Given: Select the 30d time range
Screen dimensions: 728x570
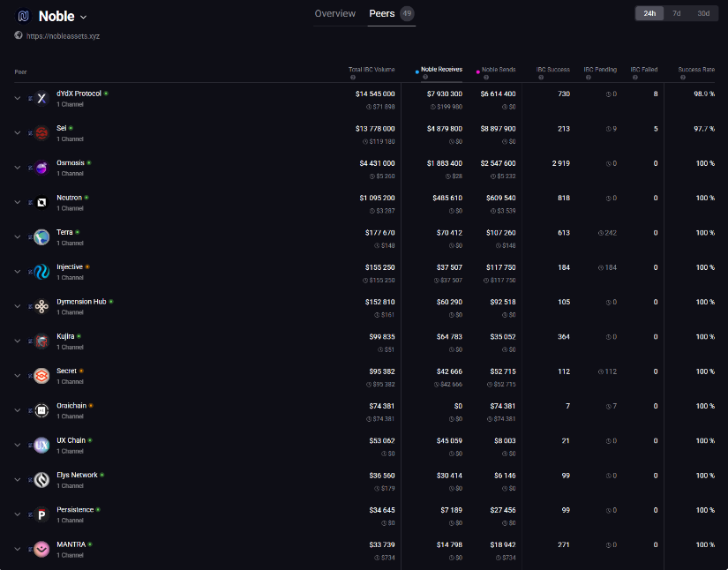Looking at the screenshot, I should (703, 13).
